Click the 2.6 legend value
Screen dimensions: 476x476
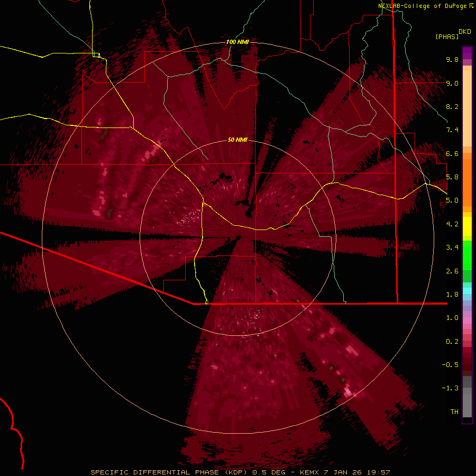point(452,271)
